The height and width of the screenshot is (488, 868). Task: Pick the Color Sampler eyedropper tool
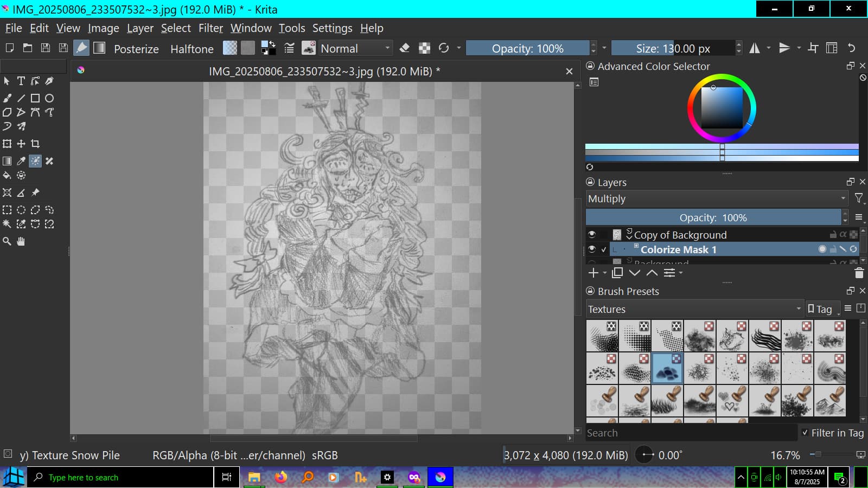(21, 161)
